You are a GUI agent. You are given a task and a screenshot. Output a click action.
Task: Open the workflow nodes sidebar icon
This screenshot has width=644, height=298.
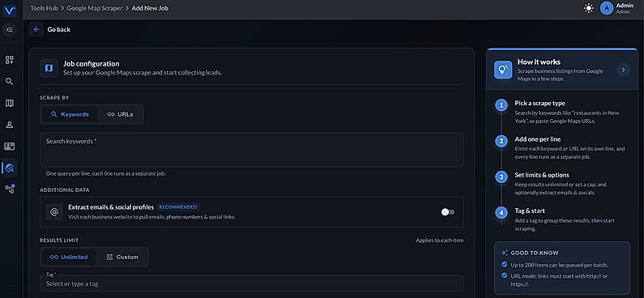(x=10, y=189)
